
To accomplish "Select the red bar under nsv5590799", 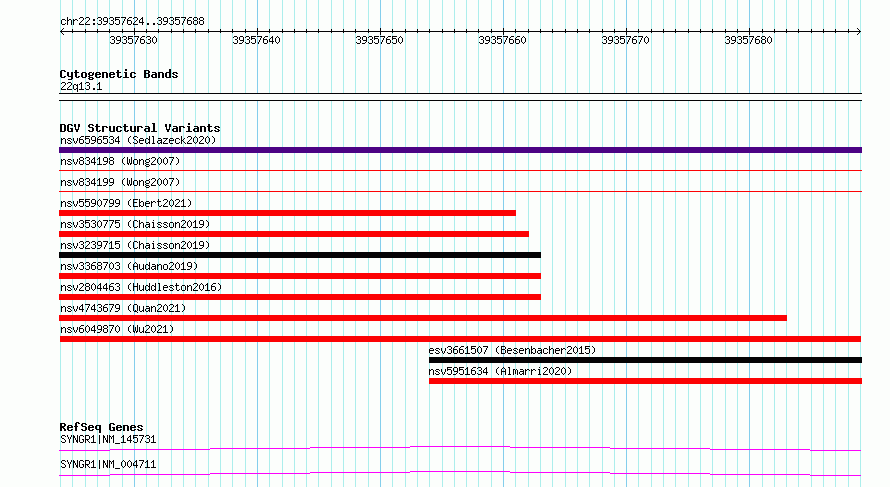I will point(287,213).
